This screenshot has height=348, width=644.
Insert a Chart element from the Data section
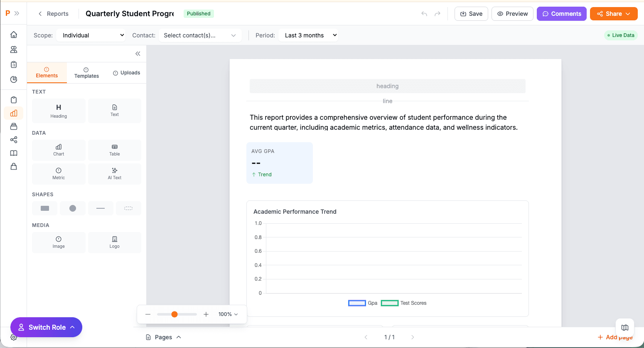coord(59,150)
